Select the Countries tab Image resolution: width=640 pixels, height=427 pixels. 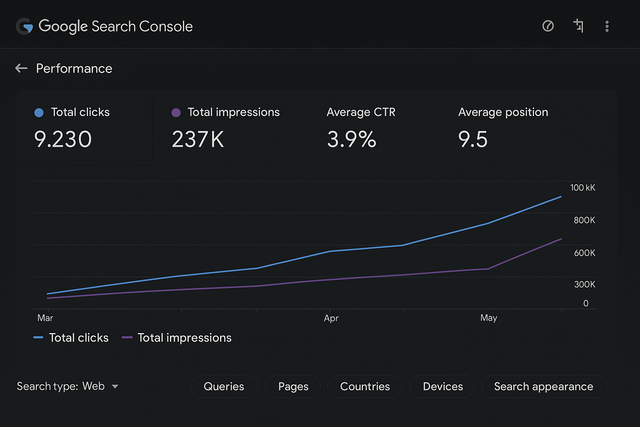click(365, 386)
